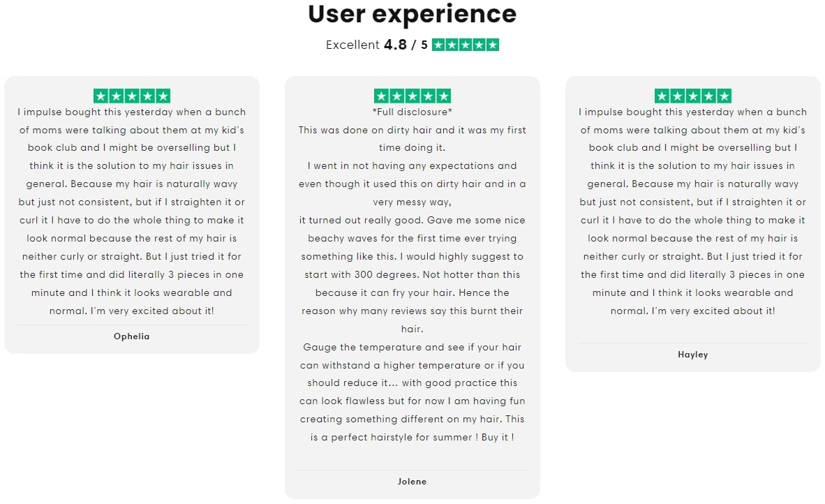Click the last star of header rating
This screenshot has width=825, height=504.
click(x=493, y=45)
